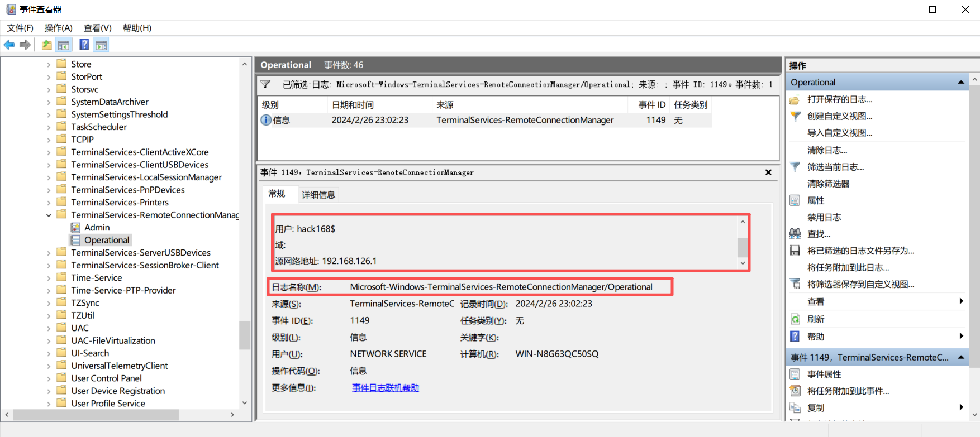The width and height of the screenshot is (980, 437).
Task: Collapse the Operational actions section
Action: coord(961,82)
